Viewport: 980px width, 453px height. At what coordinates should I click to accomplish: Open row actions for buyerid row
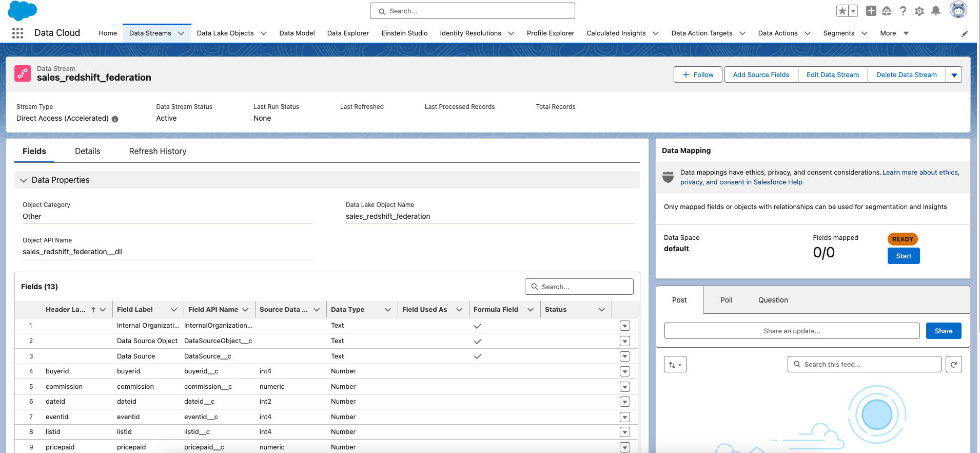[x=625, y=371]
